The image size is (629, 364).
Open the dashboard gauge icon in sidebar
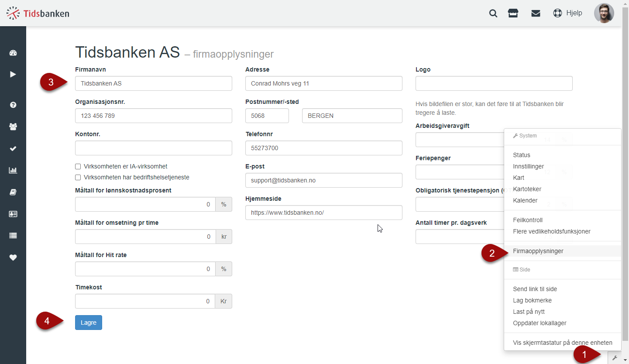point(13,53)
